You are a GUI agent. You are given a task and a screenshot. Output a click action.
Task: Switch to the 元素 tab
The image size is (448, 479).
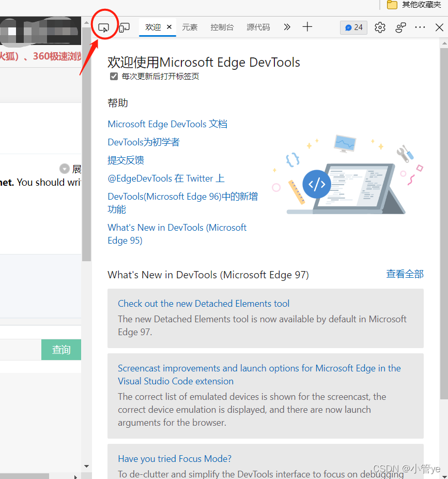pyautogui.click(x=190, y=27)
